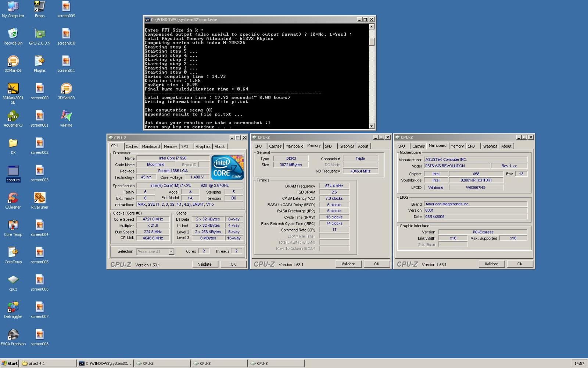Click Validate in the right CPU-Z window
Image resolution: width=588 pixels, height=368 pixels.
[491, 264]
